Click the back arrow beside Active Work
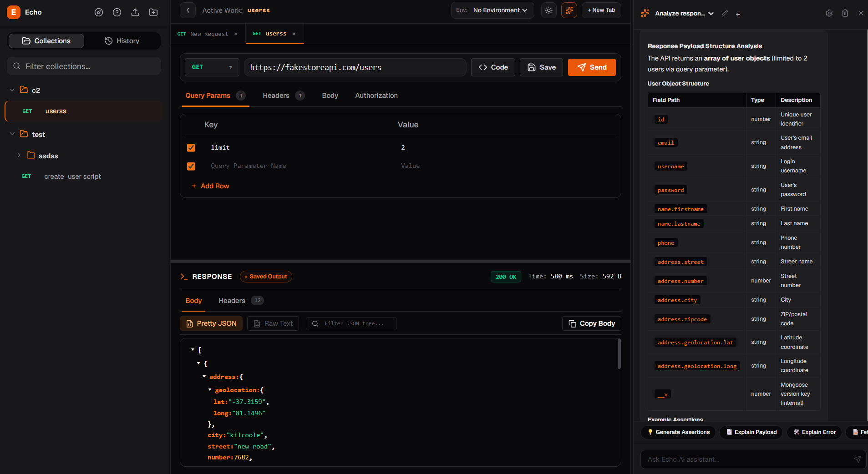Image resolution: width=868 pixels, height=474 pixels. click(188, 10)
